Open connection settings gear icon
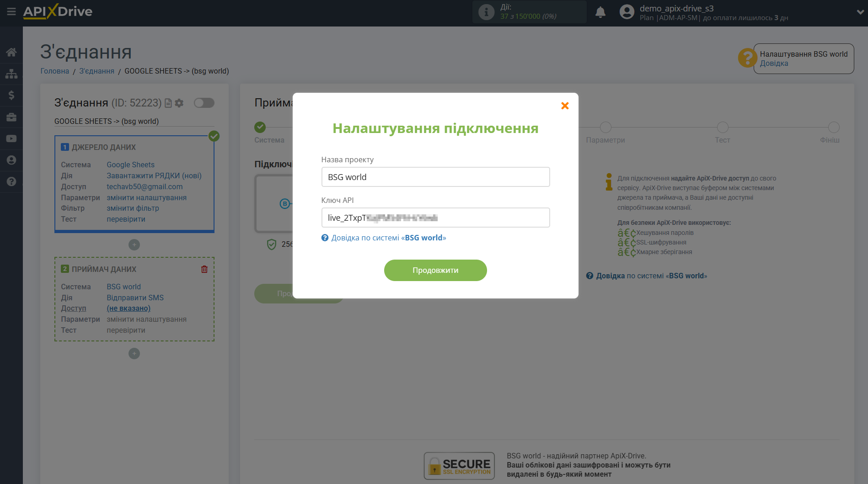 pyautogui.click(x=179, y=103)
